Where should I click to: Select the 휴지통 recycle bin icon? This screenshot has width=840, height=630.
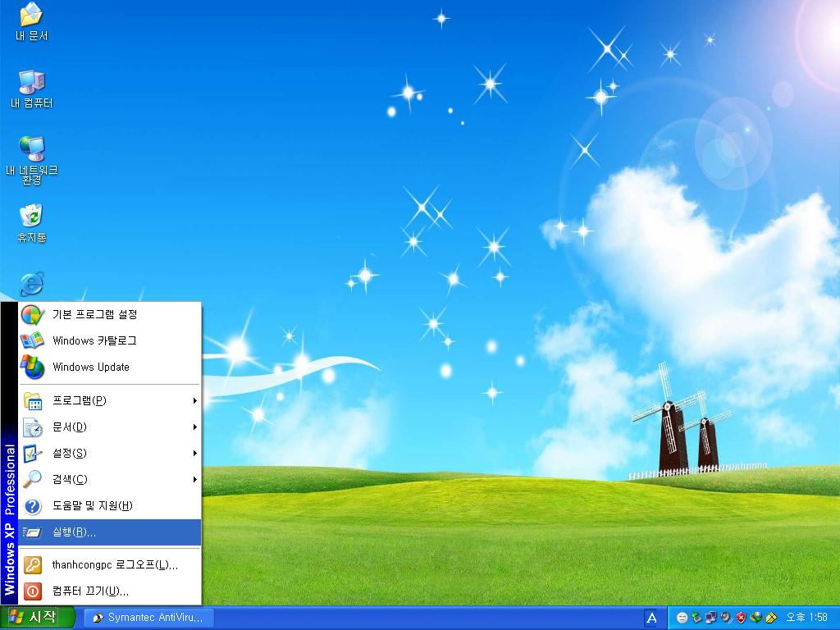(x=32, y=223)
